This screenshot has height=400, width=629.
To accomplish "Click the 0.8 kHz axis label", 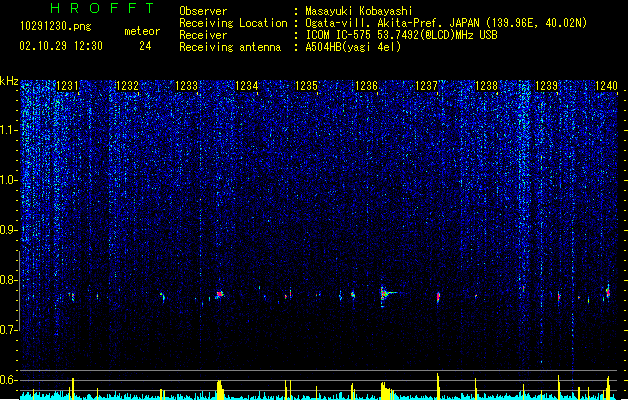I will (x=9, y=280).
